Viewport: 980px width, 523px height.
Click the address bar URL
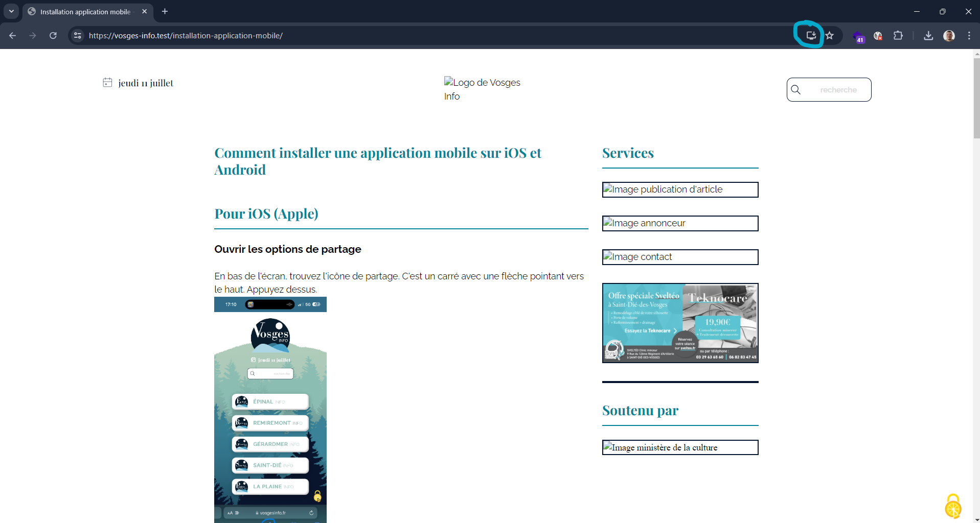point(186,36)
